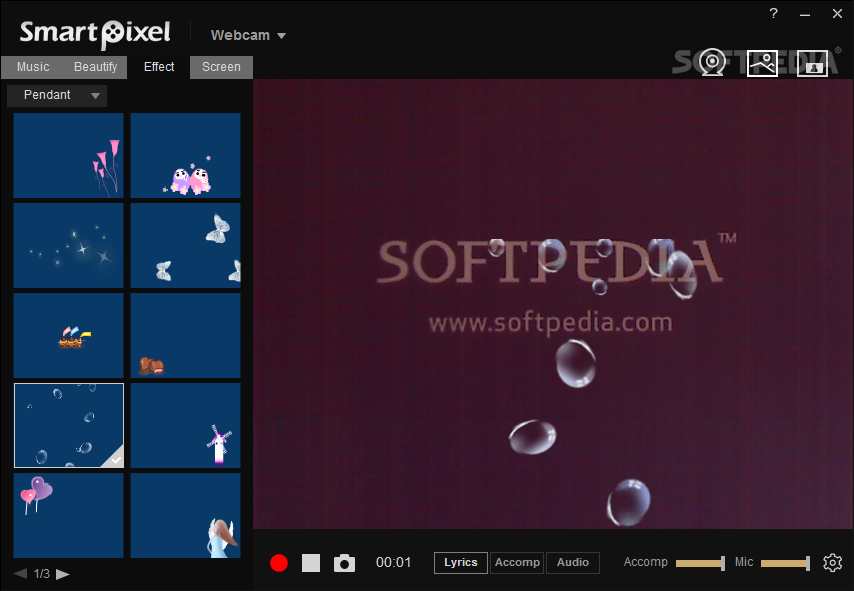The height and width of the screenshot is (591, 854).
Task: Open the Effect tab
Action: 158,67
